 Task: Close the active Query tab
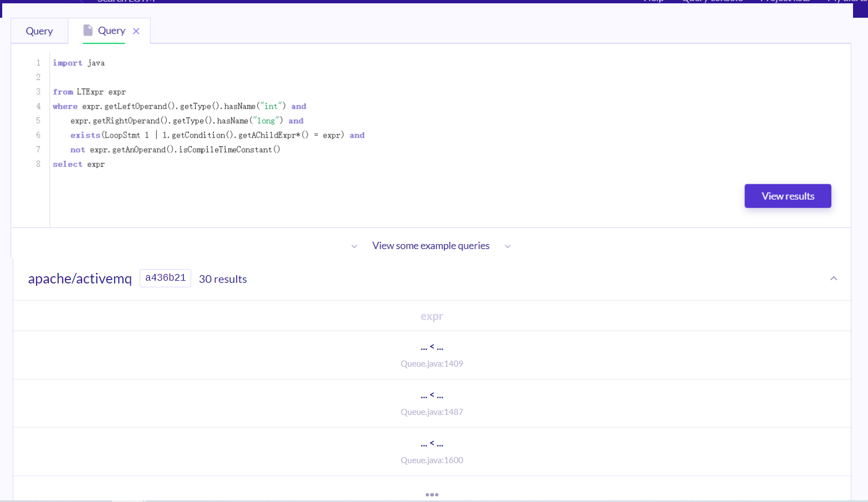(136, 31)
